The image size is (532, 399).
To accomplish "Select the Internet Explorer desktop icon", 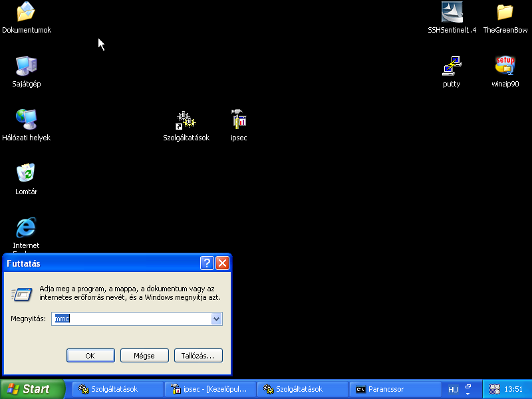I will click(x=26, y=227).
